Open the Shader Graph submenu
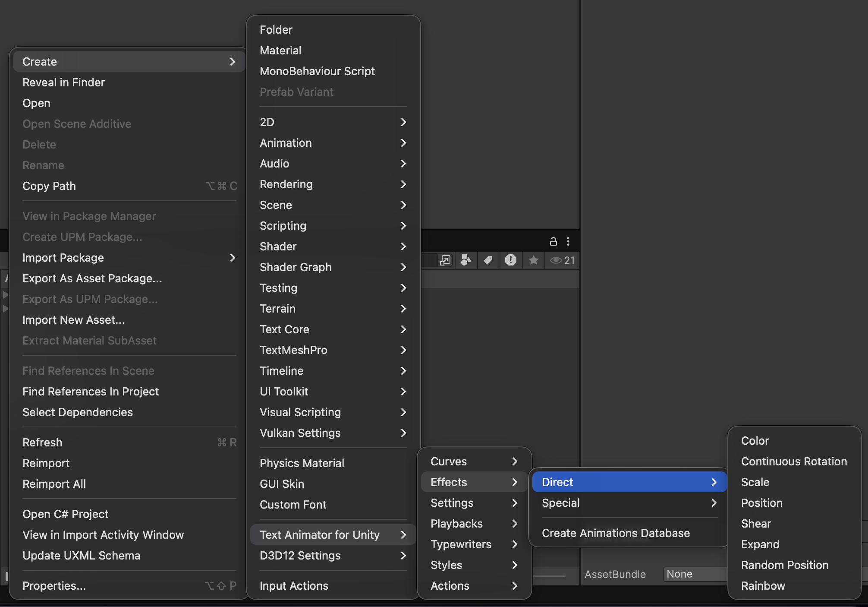 click(x=332, y=267)
